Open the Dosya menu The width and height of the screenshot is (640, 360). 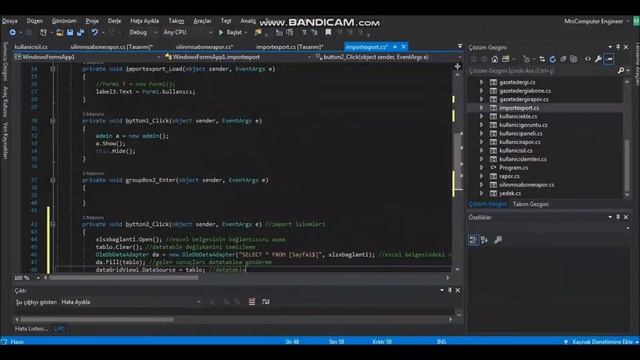pos(9,21)
